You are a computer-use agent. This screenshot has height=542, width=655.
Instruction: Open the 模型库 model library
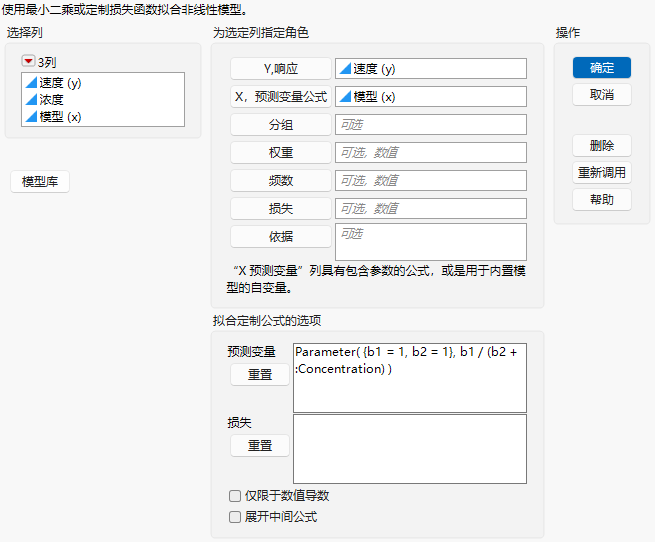40,182
